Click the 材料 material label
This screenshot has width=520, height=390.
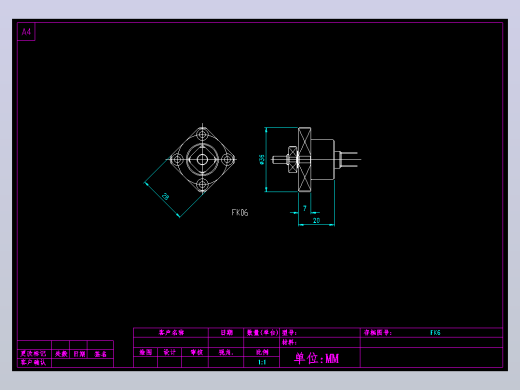(x=289, y=342)
